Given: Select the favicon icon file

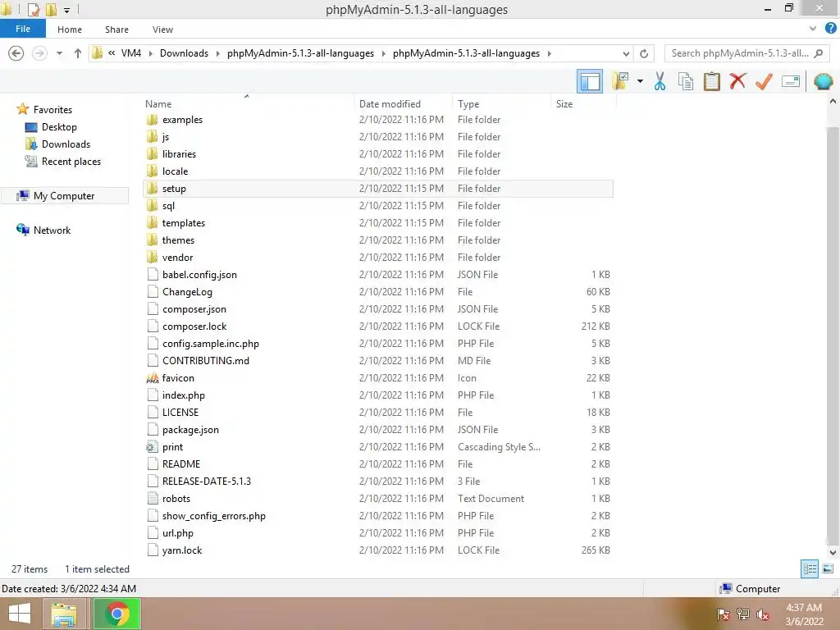Looking at the screenshot, I should 178,377.
